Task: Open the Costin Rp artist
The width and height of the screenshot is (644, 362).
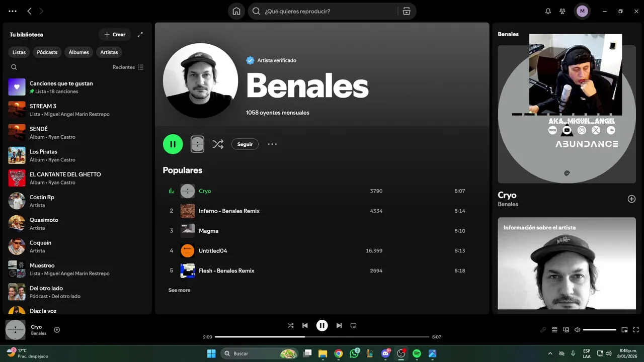Action: pyautogui.click(x=77, y=201)
